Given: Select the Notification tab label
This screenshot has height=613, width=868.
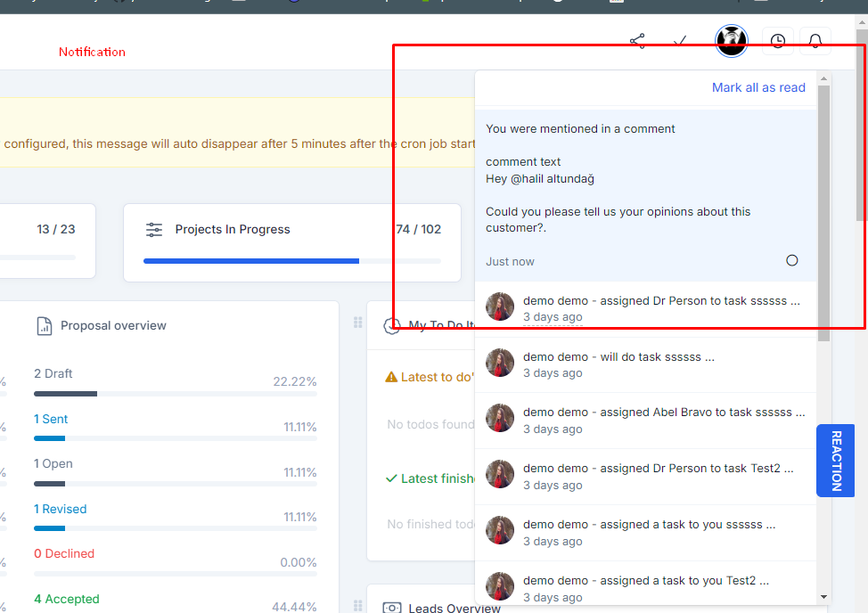Looking at the screenshot, I should 92,52.
